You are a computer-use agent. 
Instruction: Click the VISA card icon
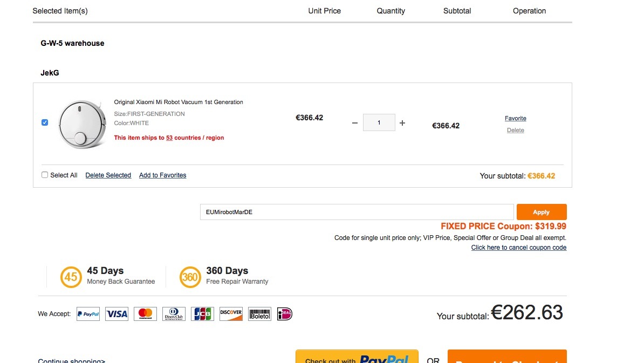117,314
